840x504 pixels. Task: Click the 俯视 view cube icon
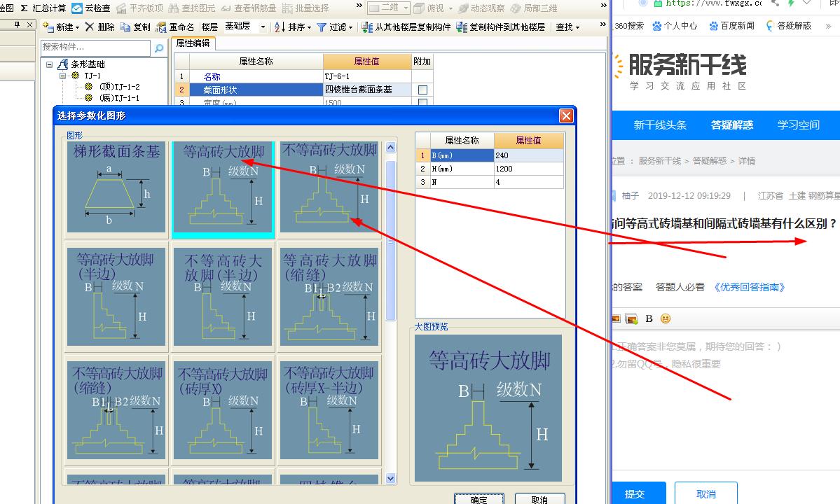click(x=420, y=8)
